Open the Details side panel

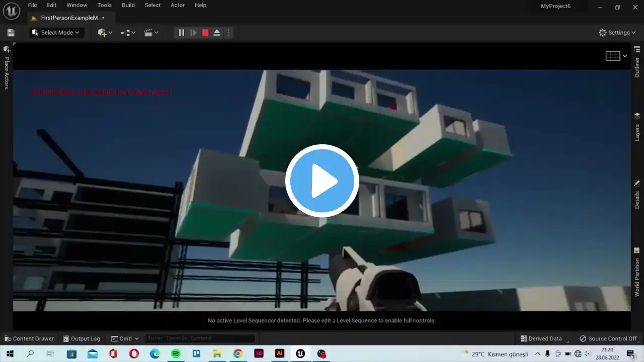(637, 195)
